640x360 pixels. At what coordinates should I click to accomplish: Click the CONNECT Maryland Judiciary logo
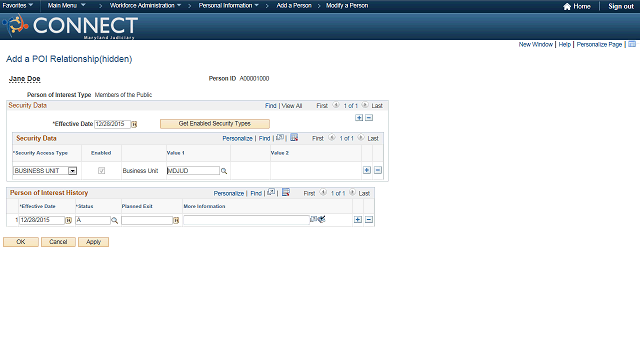tap(70, 26)
